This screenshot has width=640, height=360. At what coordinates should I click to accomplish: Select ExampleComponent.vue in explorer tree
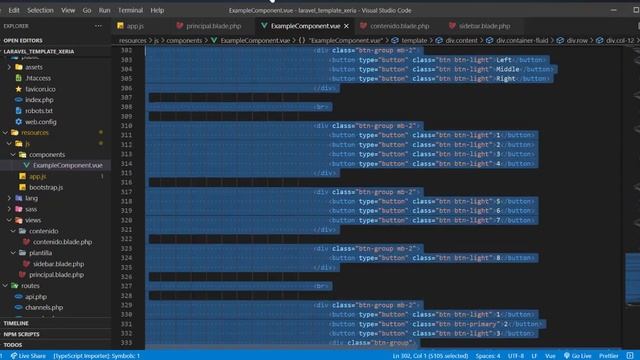tap(67, 165)
